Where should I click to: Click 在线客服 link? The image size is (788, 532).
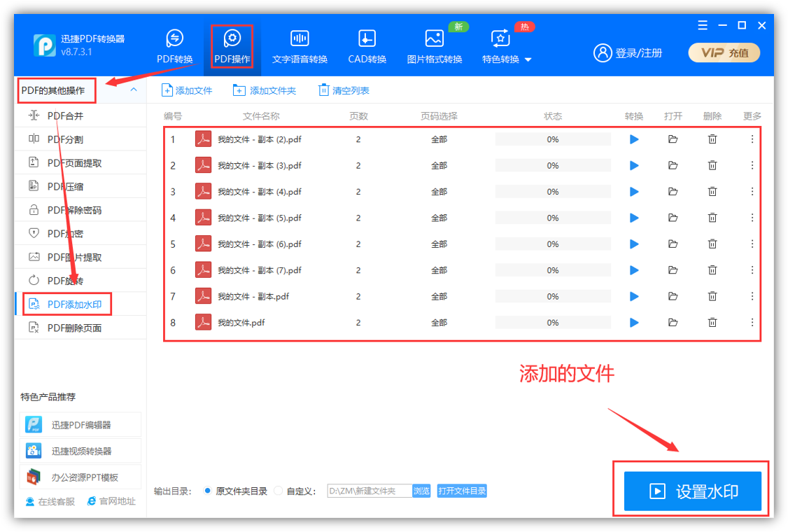pos(50,501)
